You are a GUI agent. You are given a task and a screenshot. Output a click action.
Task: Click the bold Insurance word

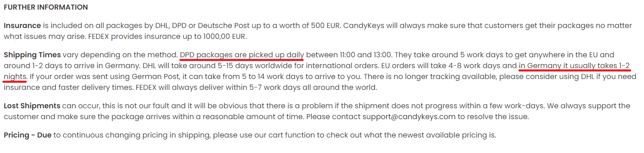tap(22, 25)
